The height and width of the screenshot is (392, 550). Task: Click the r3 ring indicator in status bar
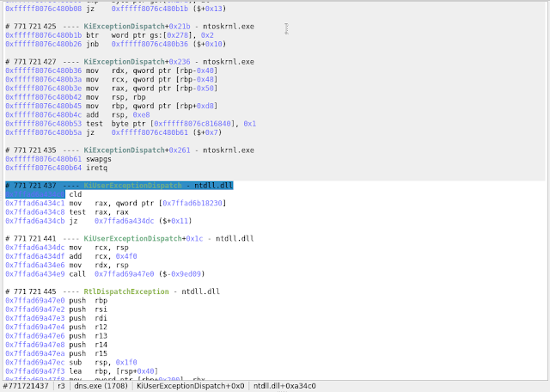coord(61,386)
